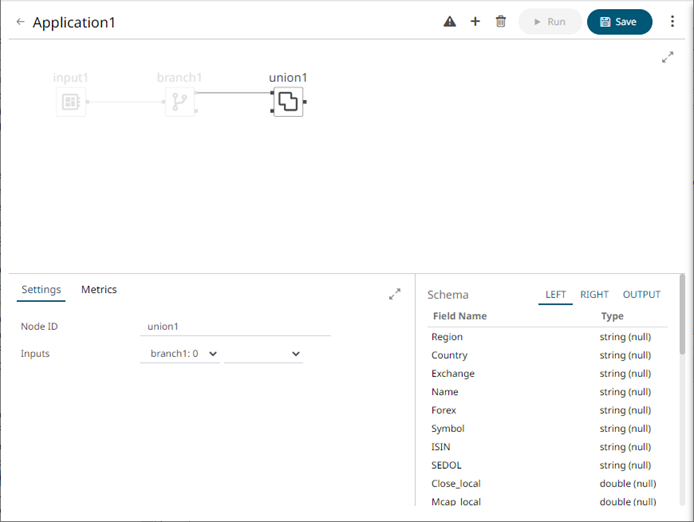Show the OUTPUT schema tab
694x522 pixels.
(641, 295)
